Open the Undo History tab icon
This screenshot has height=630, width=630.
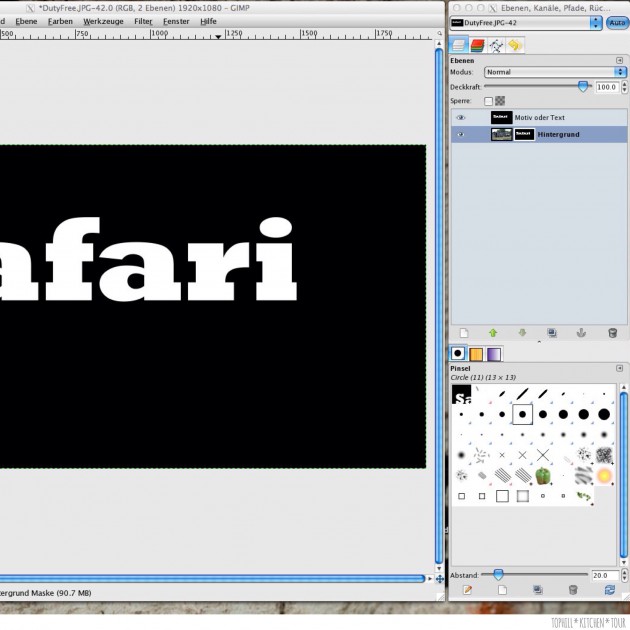click(x=515, y=45)
